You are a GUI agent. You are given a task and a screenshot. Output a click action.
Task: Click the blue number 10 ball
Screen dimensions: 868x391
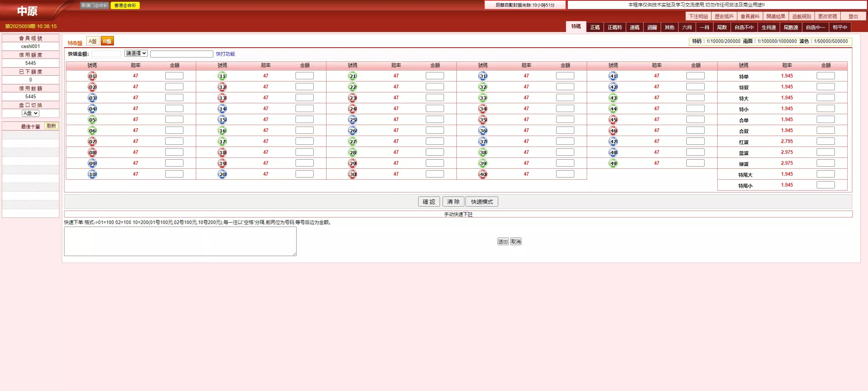(92, 174)
